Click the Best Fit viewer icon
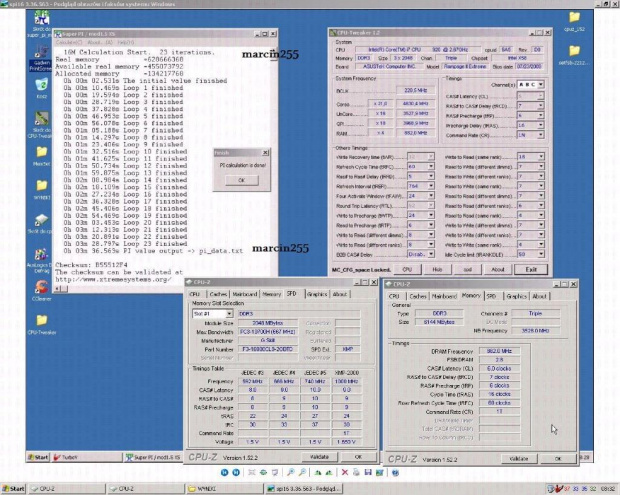The image size is (620, 495). [x=251, y=472]
